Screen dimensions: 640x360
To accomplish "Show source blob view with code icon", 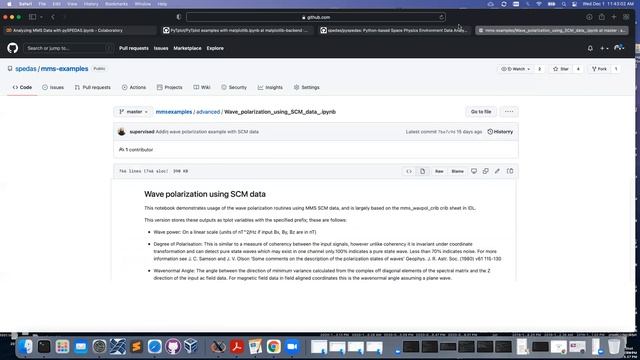I will coord(409,171).
